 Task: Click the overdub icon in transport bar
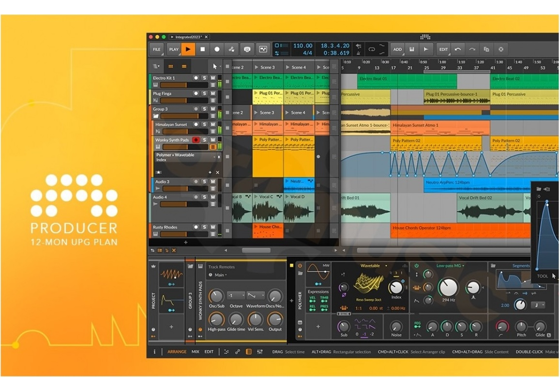coord(247,49)
